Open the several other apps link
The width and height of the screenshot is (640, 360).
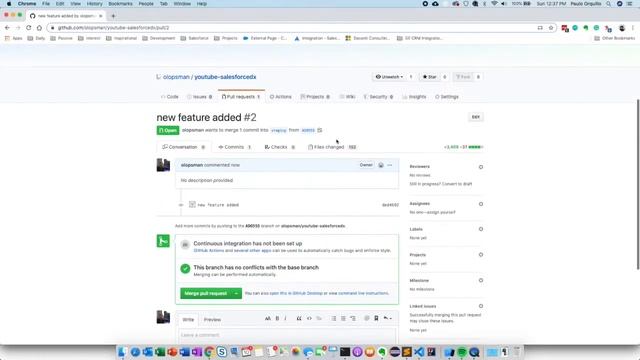click(252, 251)
